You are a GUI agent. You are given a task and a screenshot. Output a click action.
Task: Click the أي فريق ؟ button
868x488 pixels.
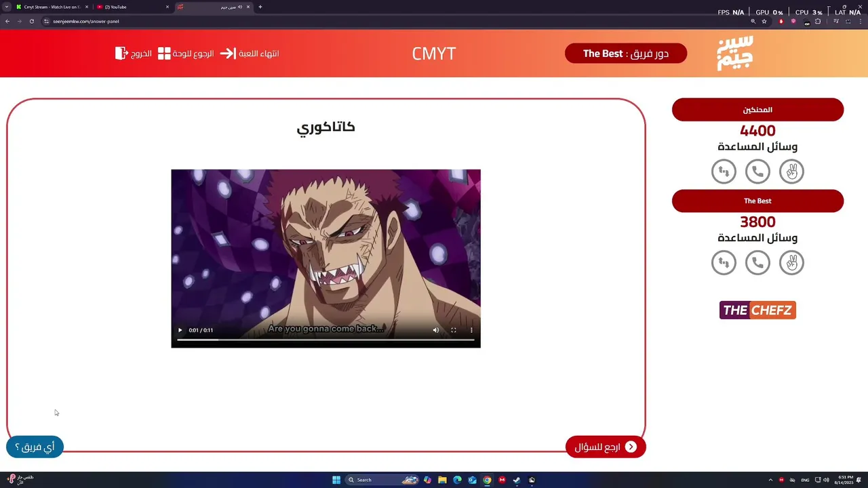[35, 447]
